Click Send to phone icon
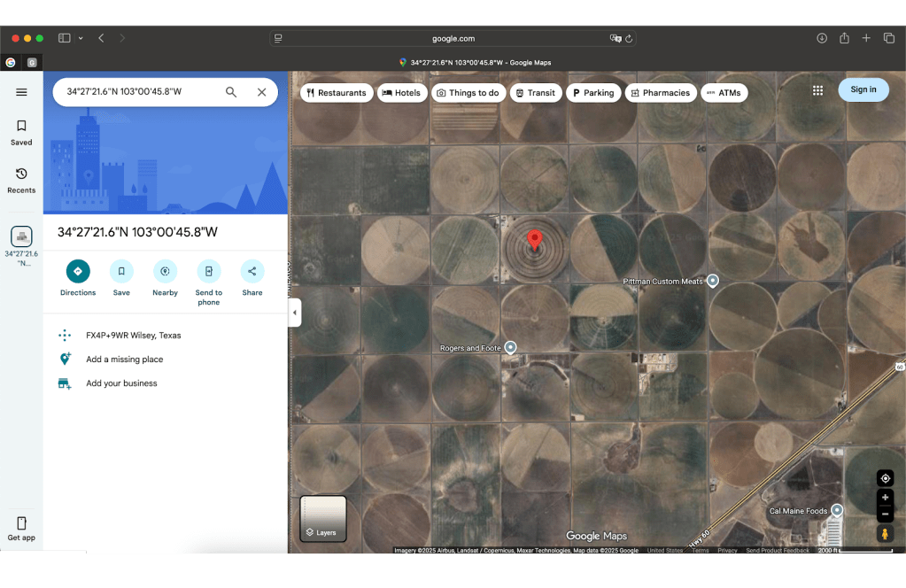This screenshot has width=906, height=588. (208, 271)
